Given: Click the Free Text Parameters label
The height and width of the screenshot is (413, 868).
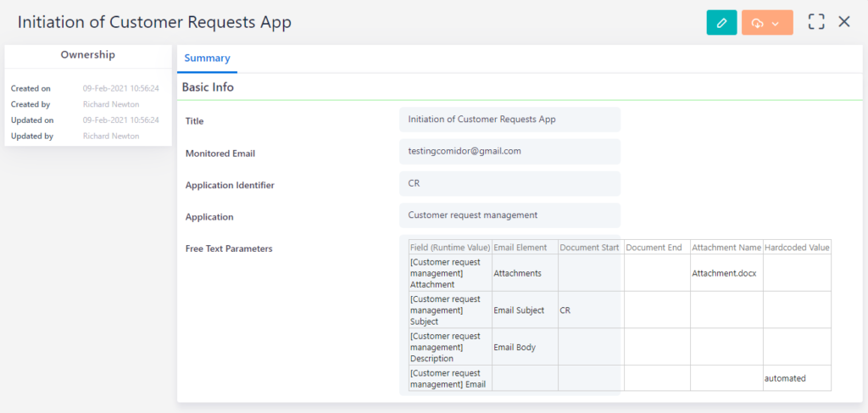Looking at the screenshot, I should (229, 248).
